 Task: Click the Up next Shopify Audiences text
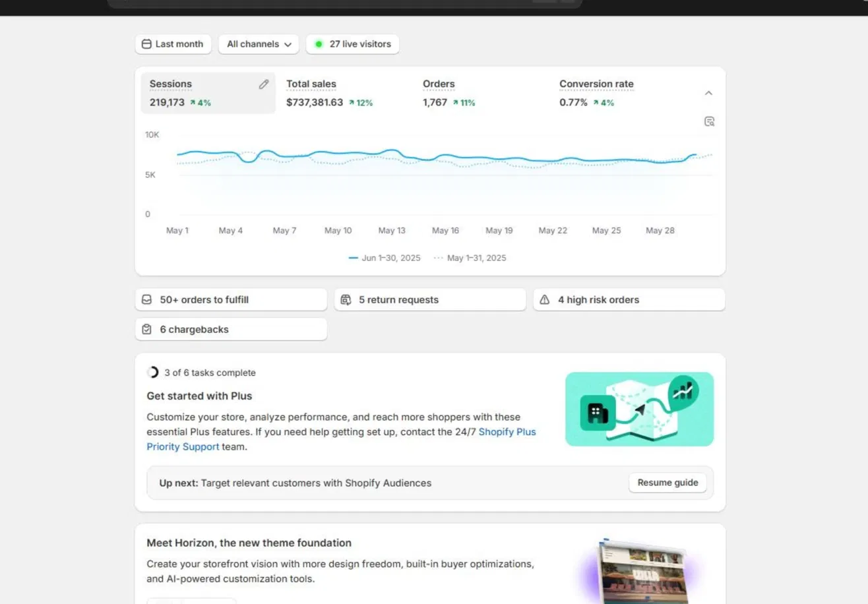pyautogui.click(x=295, y=483)
